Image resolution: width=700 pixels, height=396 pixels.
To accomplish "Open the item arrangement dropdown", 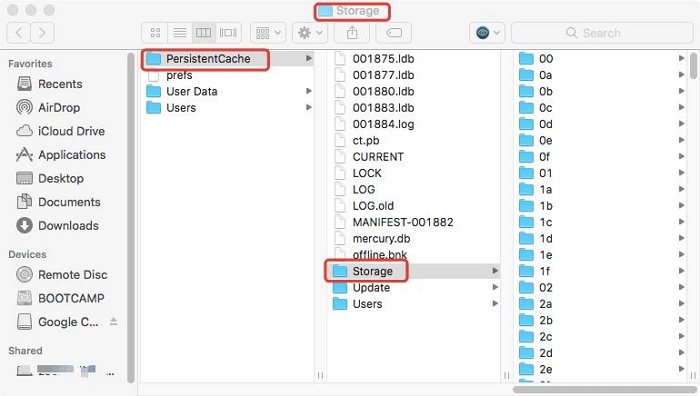I will point(268,33).
